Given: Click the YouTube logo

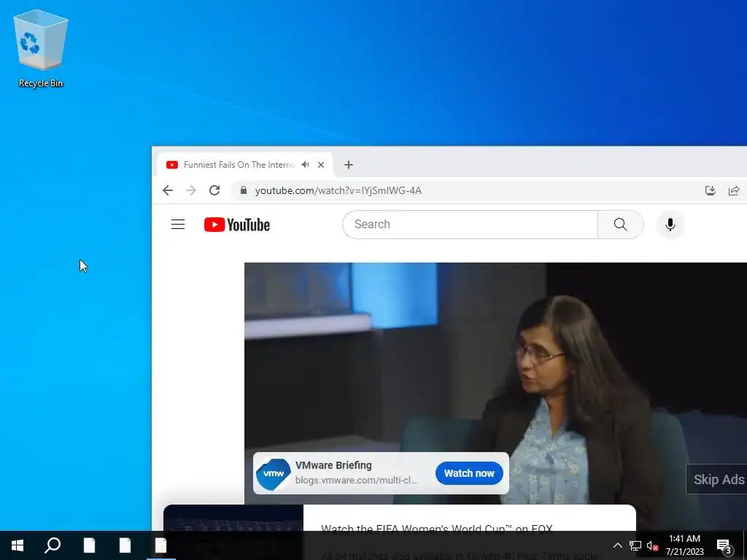Looking at the screenshot, I should click(237, 225).
